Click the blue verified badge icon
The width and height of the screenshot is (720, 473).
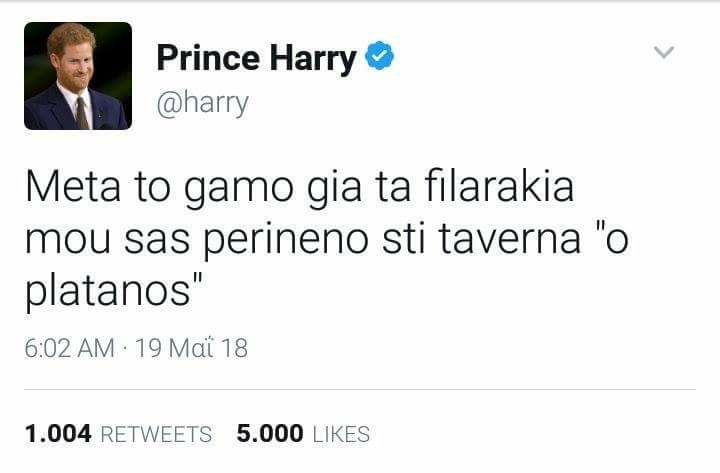click(379, 56)
